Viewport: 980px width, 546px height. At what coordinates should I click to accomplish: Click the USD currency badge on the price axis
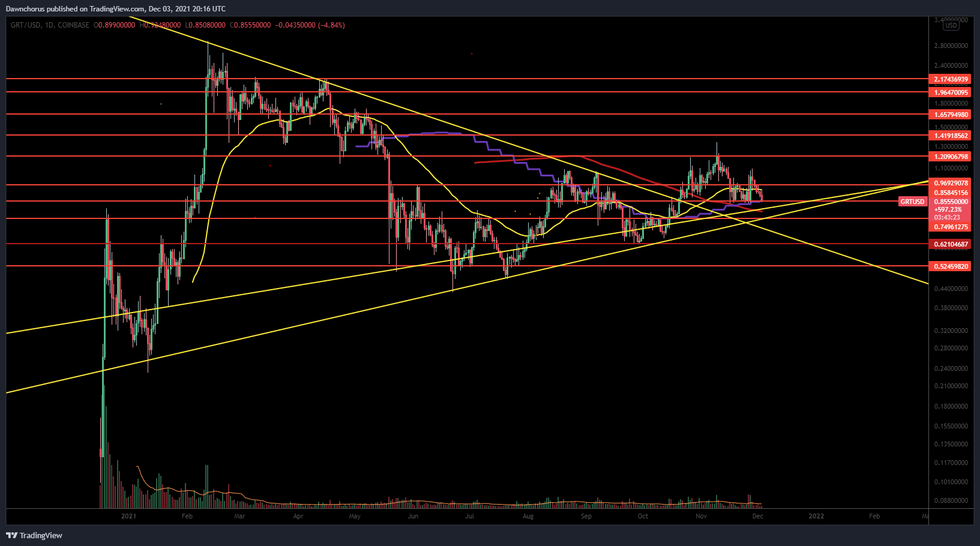pos(951,26)
